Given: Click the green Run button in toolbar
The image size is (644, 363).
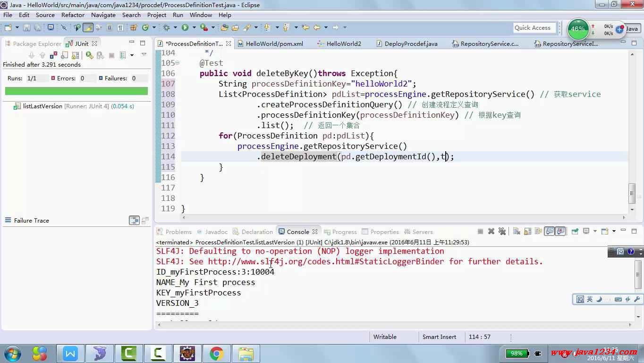Looking at the screenshot, I should (x=186, y=27).
